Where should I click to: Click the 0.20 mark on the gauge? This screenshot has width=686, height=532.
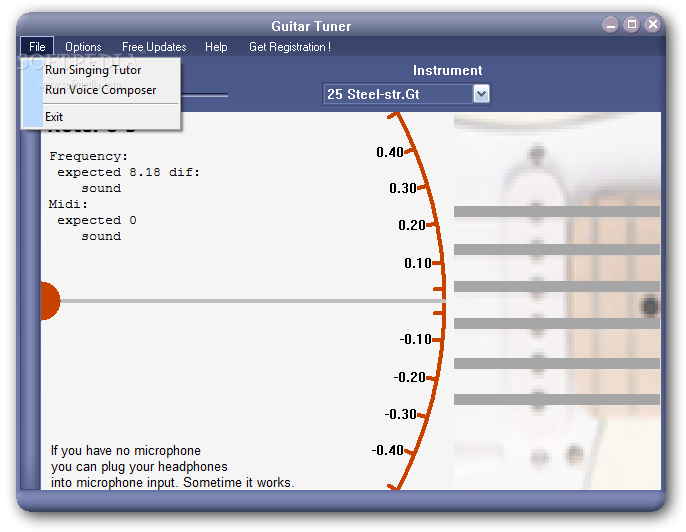point(412,225)
